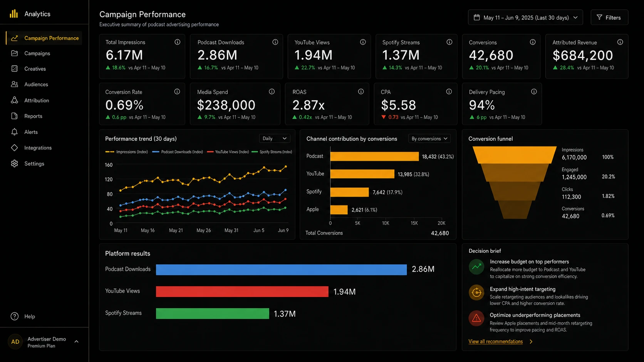This screenshot has width=644, height=362.
Task: Click the blue Podcast Downloads platform bar
Action: (x=281, y=270)
